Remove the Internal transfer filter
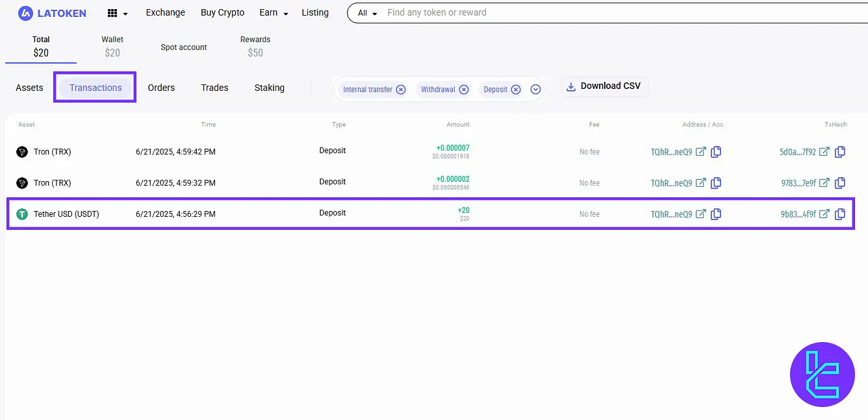The image size is (868, 420). tap(401, 90)
